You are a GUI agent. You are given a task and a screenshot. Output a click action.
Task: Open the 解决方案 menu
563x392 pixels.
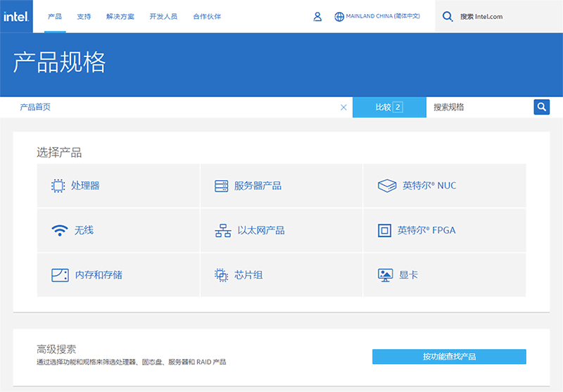coord(120,16)
